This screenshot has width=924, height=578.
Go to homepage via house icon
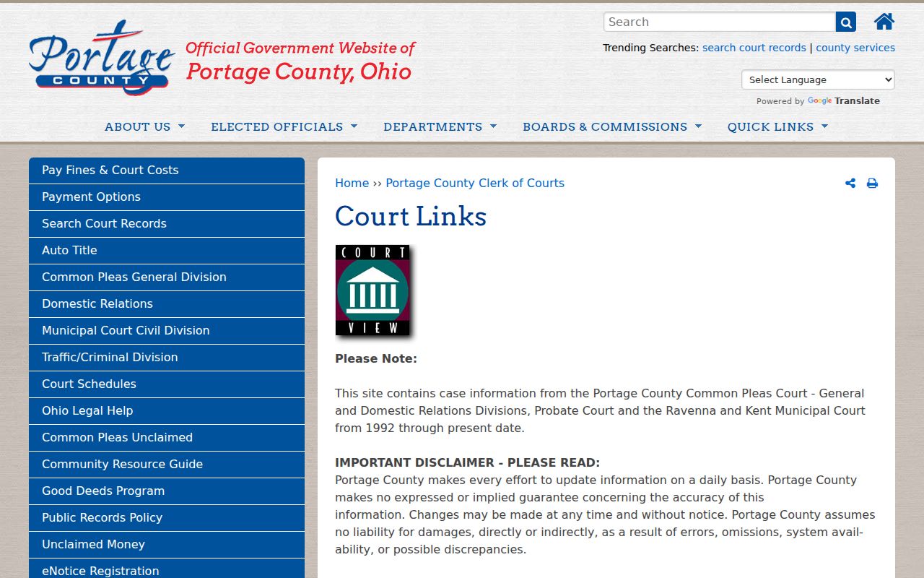pyautogui.click(x=884, y=22)
